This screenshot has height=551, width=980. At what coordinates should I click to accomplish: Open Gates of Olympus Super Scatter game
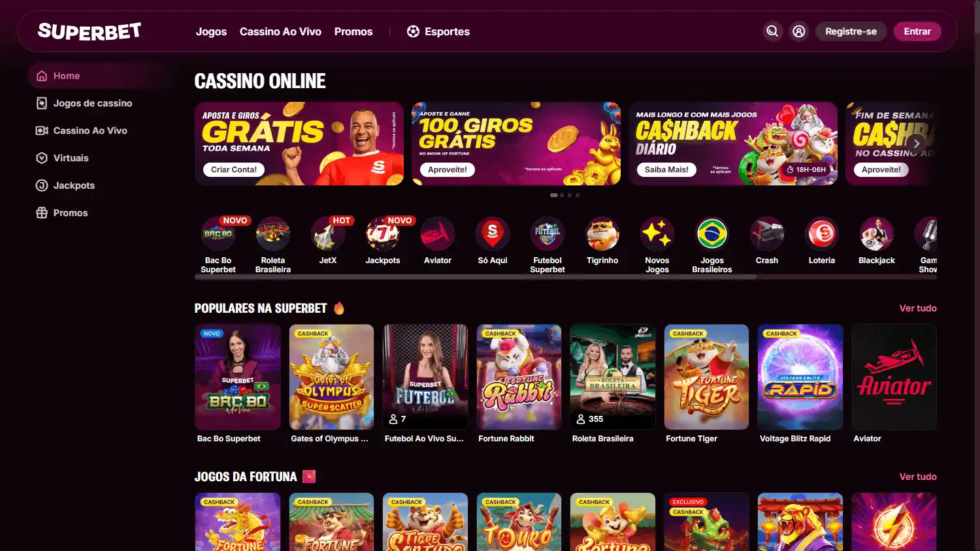point(331,377)
